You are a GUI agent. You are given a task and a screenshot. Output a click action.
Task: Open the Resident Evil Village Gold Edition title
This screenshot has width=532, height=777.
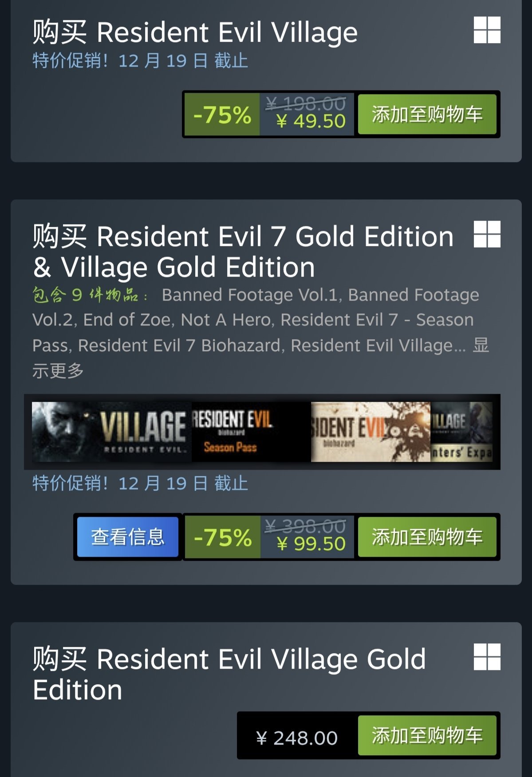tap(229, 674)
